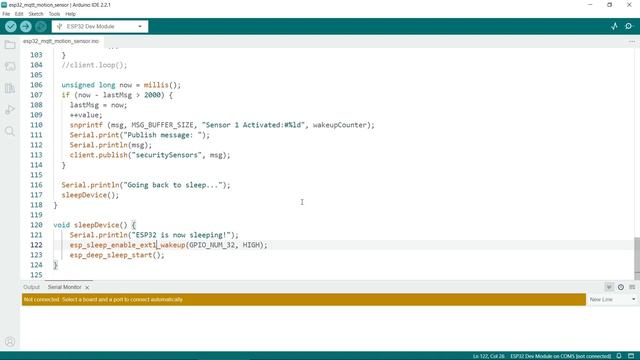Open the Serial Plotter icon
Image resolution: width=640 pixels, height=360 pixels.
[x=614, y=27]
